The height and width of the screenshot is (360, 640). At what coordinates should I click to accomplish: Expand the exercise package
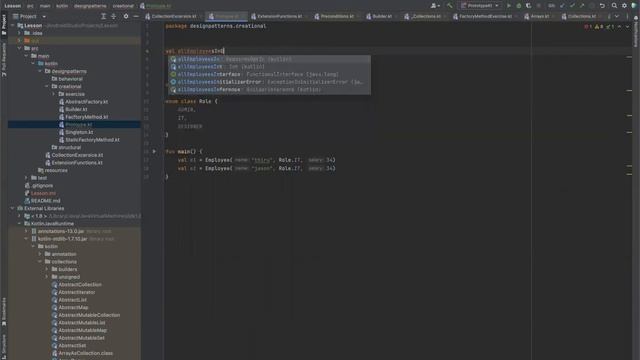[x=53, y=94]
